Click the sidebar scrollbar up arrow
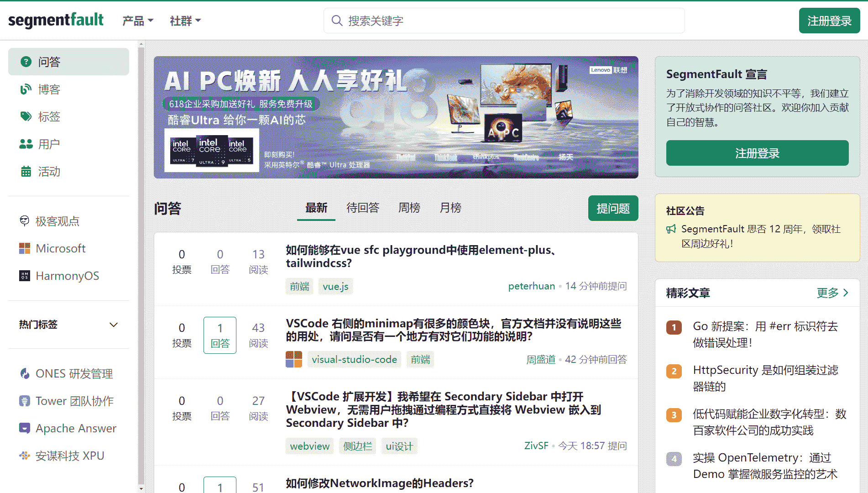The width and height of the screenshot is (868, 493). click(x=141, y=44)
